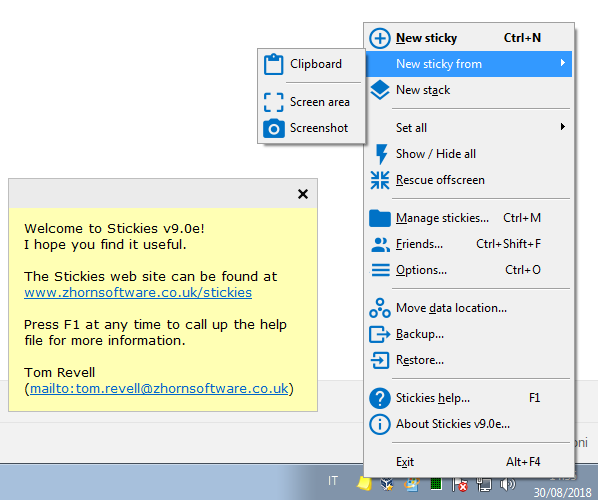
Task: Expand the New sticky from submenu arrow
Action: pyautogui.click(x=563, y=63)
